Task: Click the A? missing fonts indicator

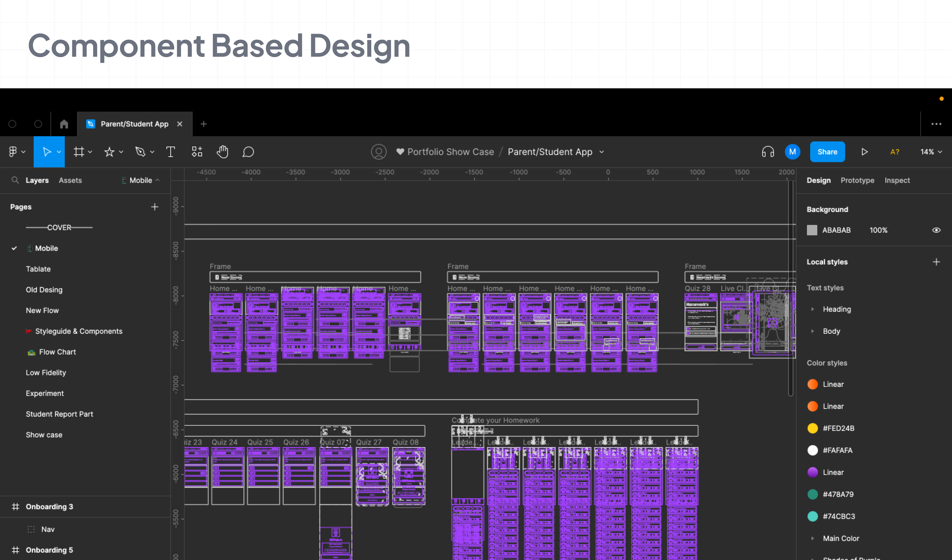Action: pos(895,152)
